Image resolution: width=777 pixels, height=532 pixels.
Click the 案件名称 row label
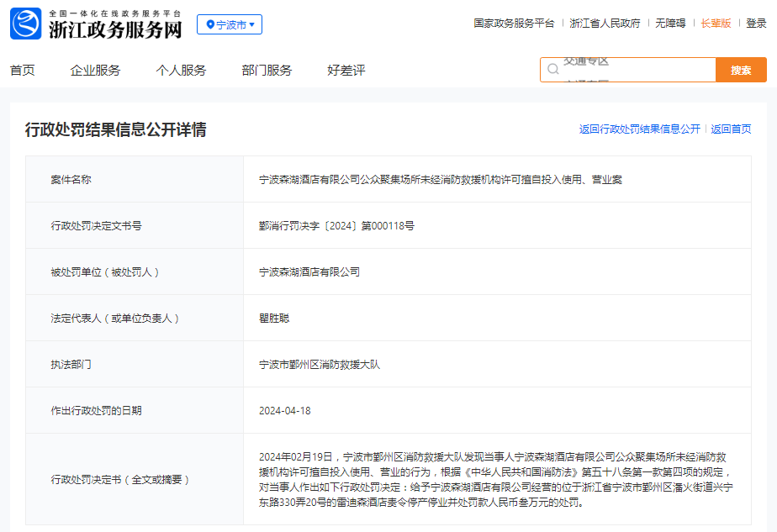tap(71, 180)
